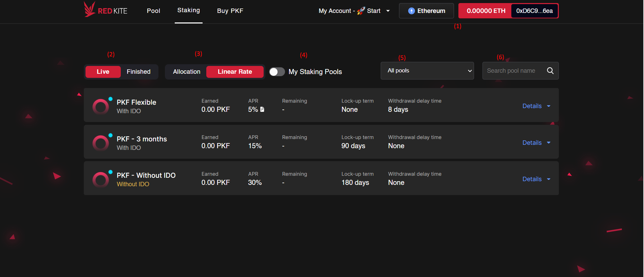Select the Finished pools filter
Image resolution: width=644 pixels, height=277 pixels.
point(138,72)
